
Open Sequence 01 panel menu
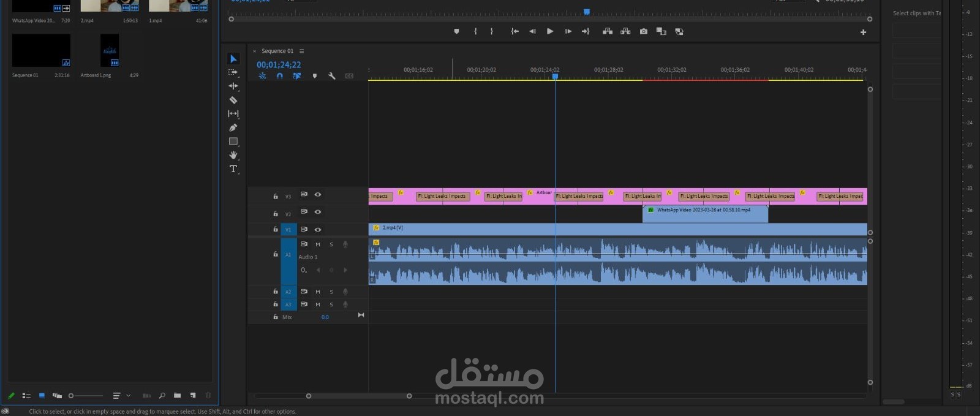point(301,51)
